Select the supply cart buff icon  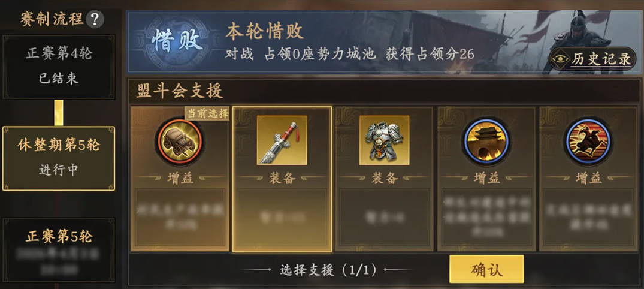[x=179, y=141]
